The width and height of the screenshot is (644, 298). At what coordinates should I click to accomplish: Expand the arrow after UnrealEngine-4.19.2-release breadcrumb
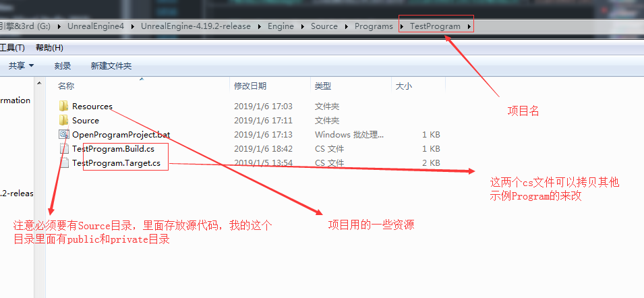click(x=260, y=27)
